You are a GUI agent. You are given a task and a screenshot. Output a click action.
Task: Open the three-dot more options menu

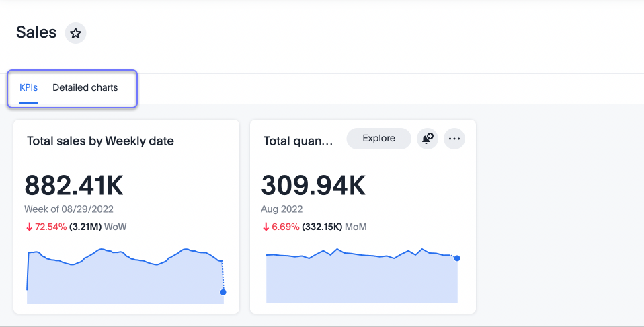pos(454,139)
